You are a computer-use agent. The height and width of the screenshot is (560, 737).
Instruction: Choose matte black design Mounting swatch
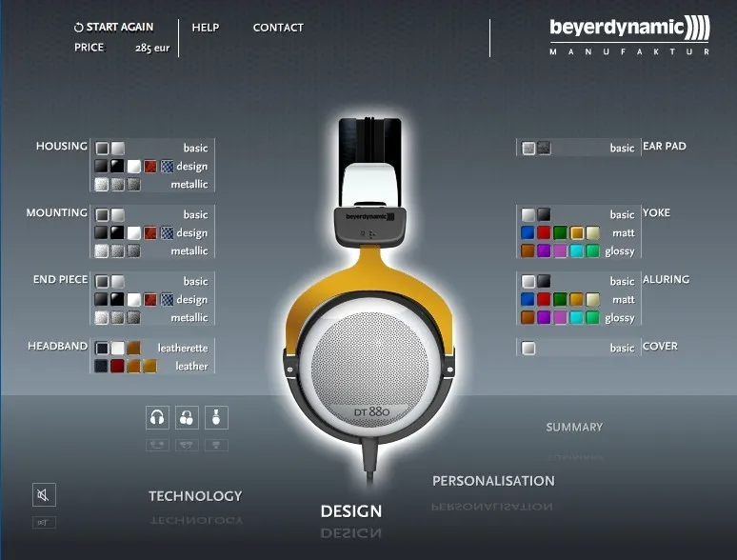click(101, 233)
